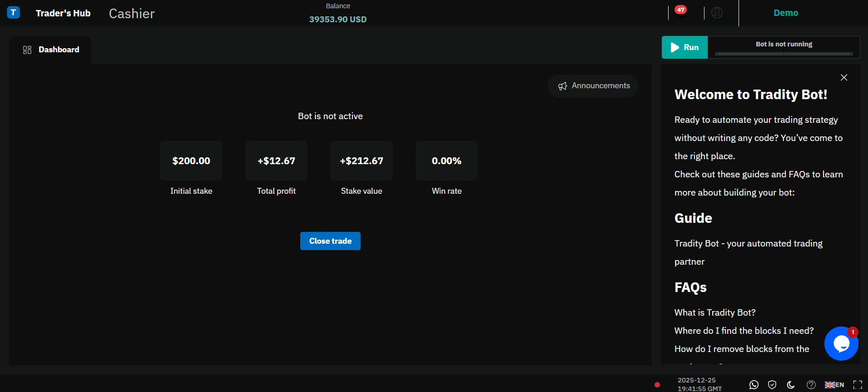This screenshot has height=392, width=868.
Task: Click the Close trade button
Action: (x=330, y=241)
